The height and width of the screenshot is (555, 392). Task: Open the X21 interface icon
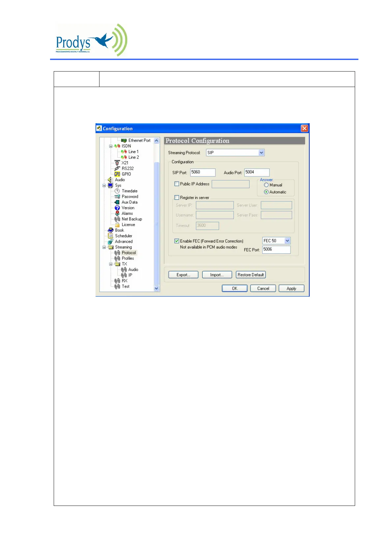tap(117, 163)
